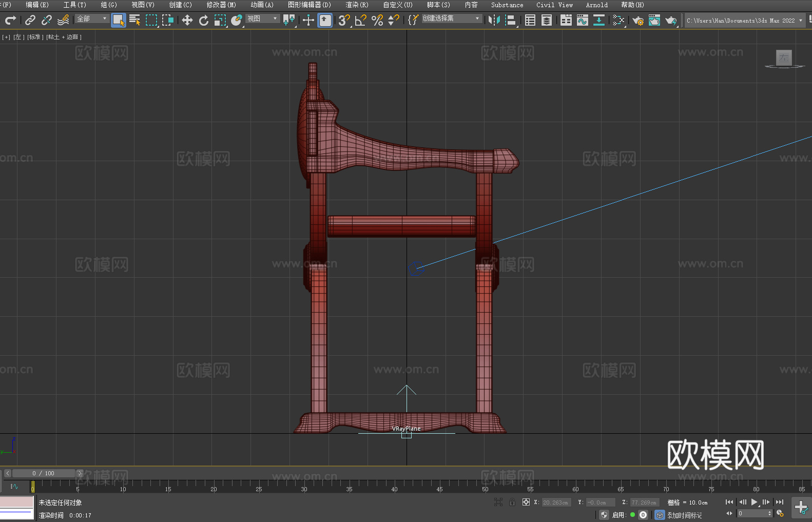
Task: Open the viewport [左] view label menu
Action: [19, 37]
